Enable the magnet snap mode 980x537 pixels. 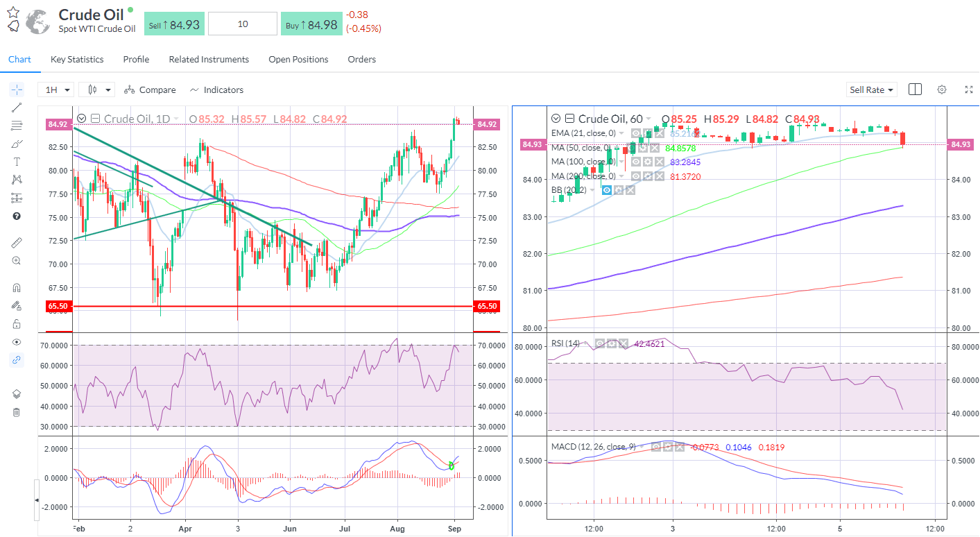click(17, 288)
